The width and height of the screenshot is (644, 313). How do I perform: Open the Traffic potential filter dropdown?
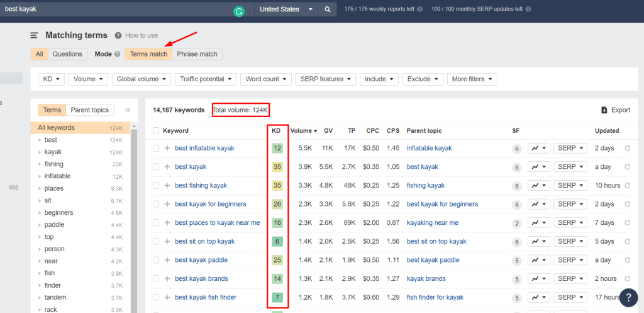(x=206, y=79)
